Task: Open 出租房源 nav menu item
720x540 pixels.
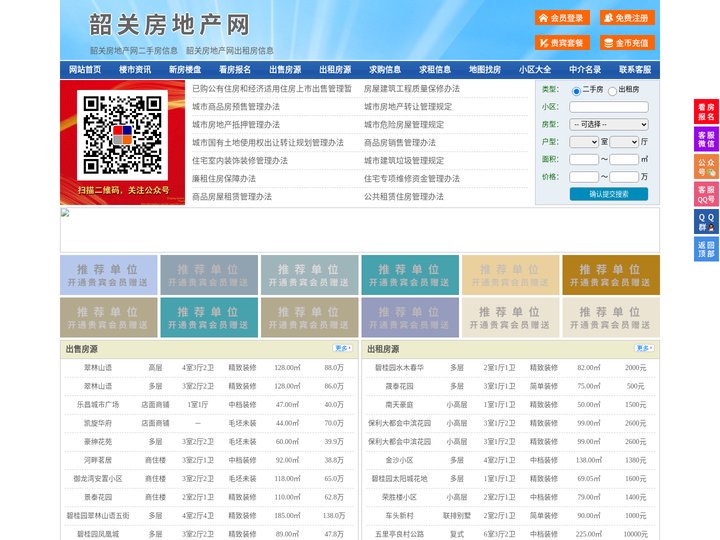Action: coord(335,70)
